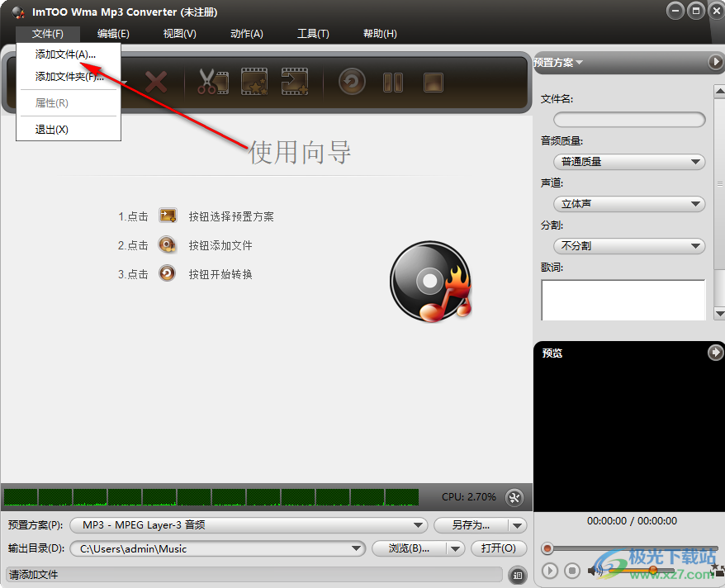
Task: Click the preview seek slider handle
Action: tap(547, 548)
